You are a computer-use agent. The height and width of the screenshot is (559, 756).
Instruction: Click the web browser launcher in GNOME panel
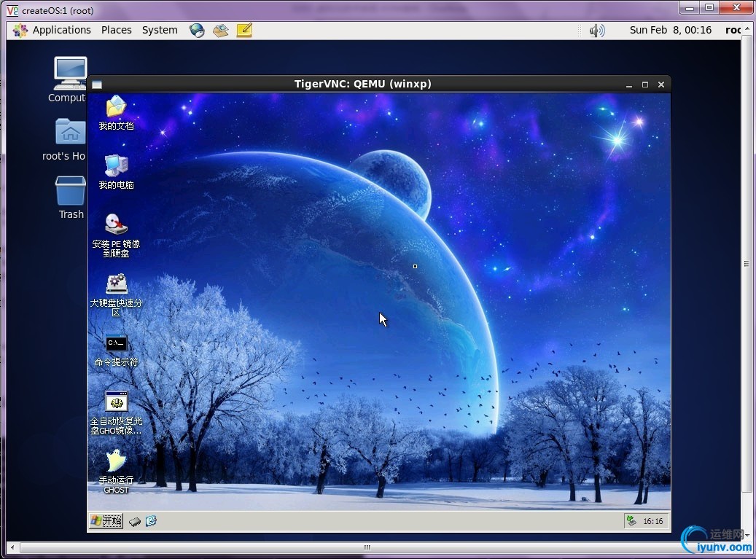coord(197,30)
